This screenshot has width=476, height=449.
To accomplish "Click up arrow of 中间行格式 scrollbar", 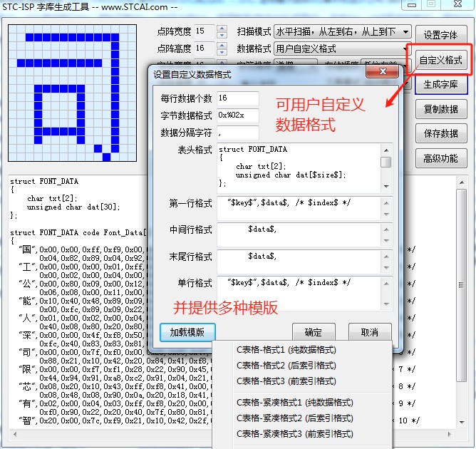I will coord(386,229).
